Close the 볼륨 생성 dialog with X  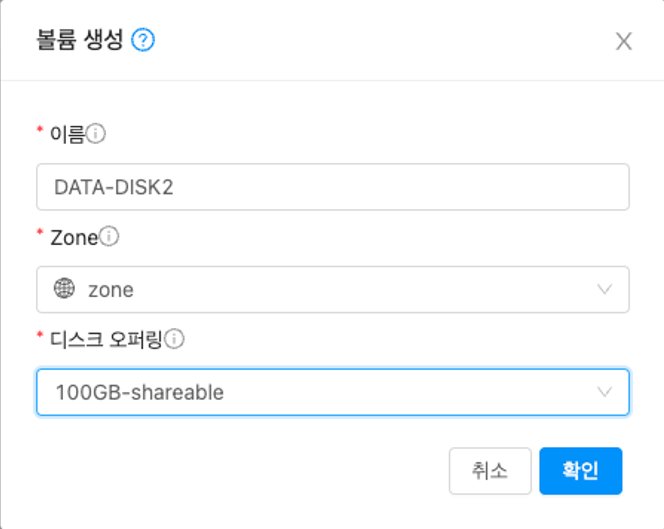[624, 41]
